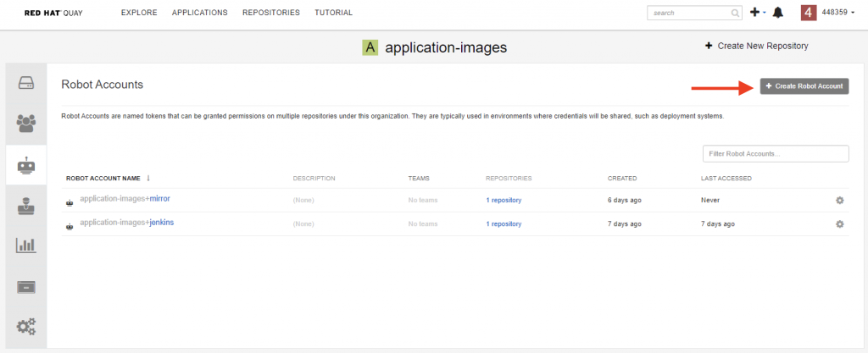The image size is (868, 353).
Task: Open the Repositories sidebar tab icon
Action: tap(26, 83)
